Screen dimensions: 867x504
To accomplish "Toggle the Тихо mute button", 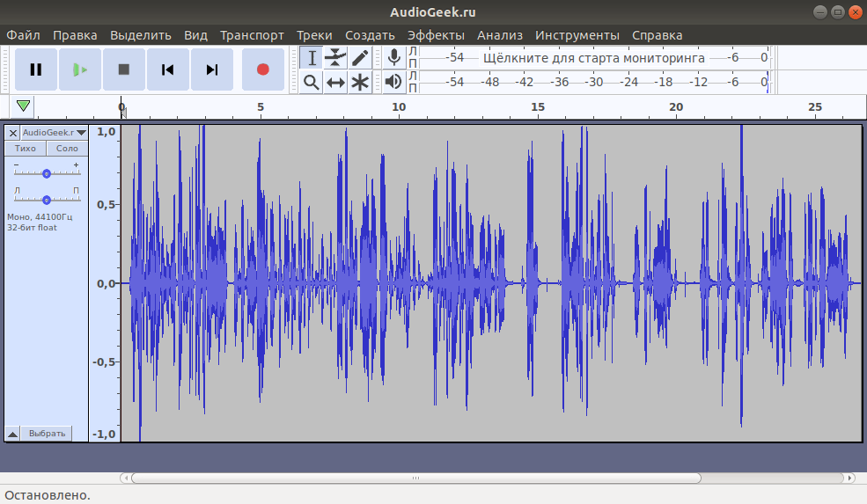I will tap(26, 148).
